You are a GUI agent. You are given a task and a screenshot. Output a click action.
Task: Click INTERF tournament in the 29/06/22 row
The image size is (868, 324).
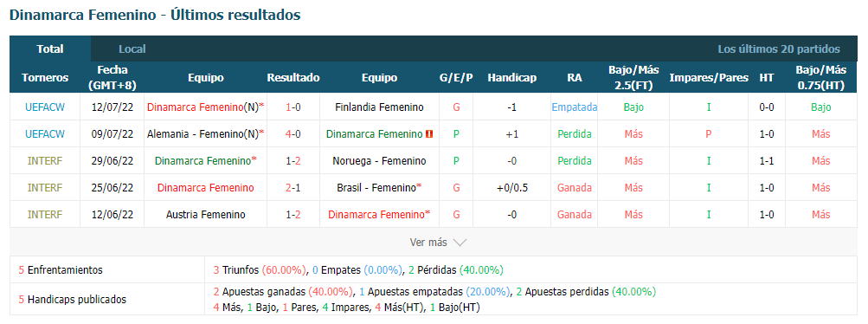tap(45, 160)
